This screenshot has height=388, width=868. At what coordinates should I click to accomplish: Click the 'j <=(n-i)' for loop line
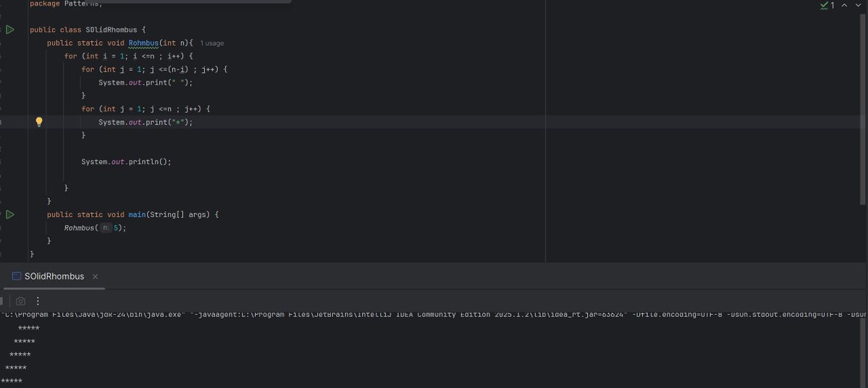(x=154, y=69)
